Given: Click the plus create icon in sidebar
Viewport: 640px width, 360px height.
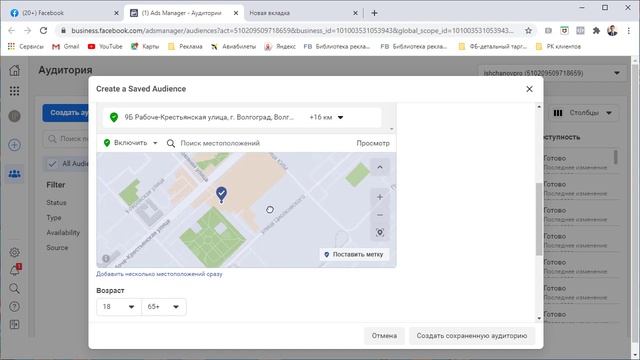Looking at the screenshot, I should click(14, 145).
